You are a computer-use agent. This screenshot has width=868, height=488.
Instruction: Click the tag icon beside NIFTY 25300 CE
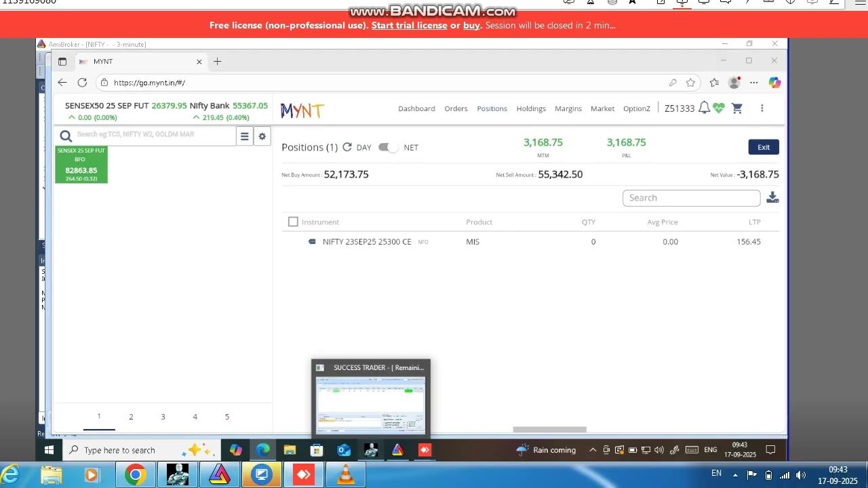tap(312, 241)
